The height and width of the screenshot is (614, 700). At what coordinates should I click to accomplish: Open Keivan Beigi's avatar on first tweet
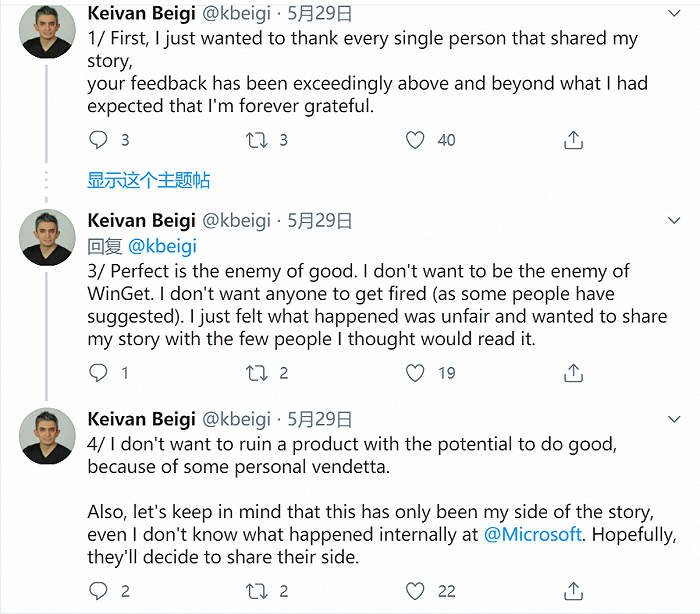48,31
